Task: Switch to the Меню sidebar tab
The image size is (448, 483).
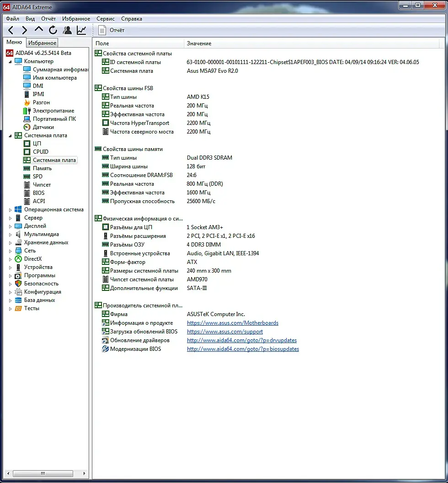Action: coord(14,42)
